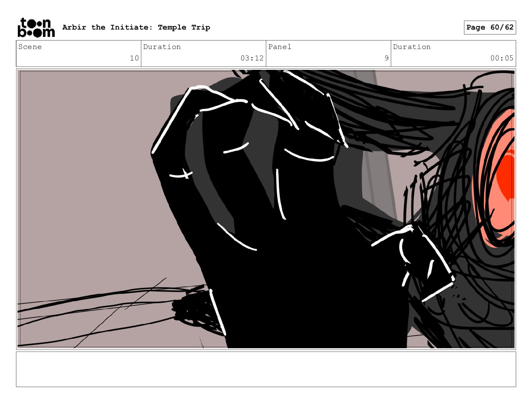Viewport: 532px width, 411px height.
Task: Click the scene duration value '03:12'
Action: tap(252, 58)
